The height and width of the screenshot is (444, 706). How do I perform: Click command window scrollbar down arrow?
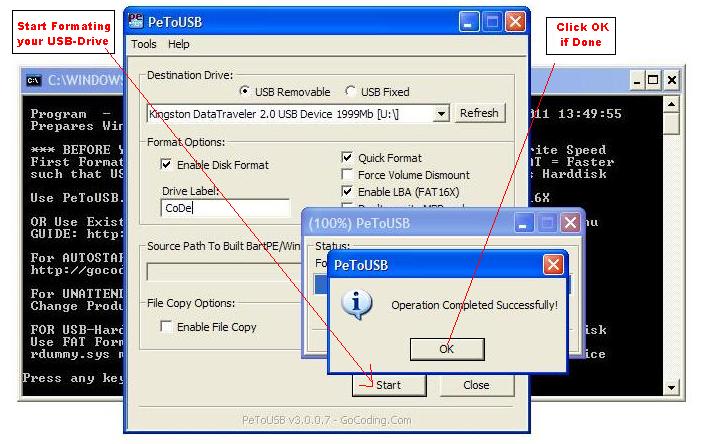pyautogui.click(x=671, y=387)
